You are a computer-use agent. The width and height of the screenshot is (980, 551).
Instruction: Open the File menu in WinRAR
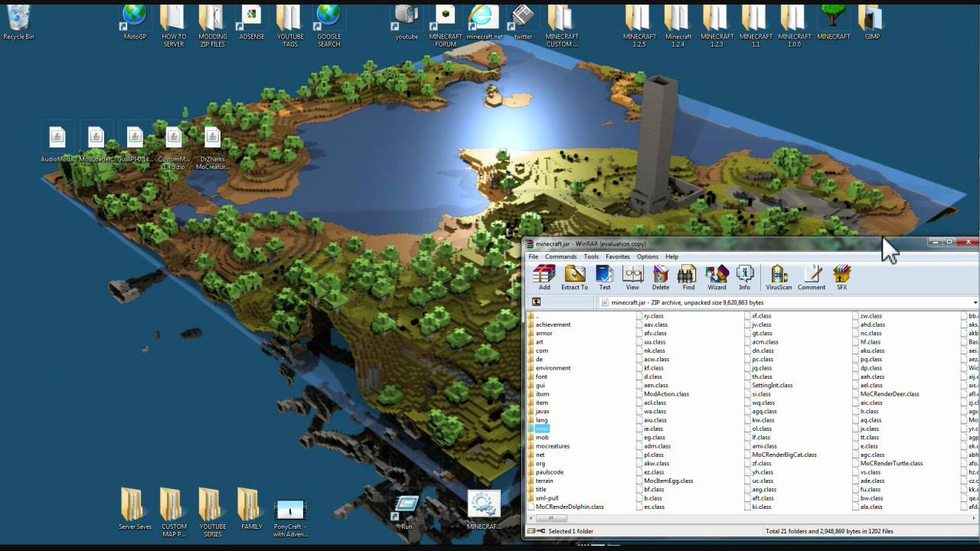pyautogui.click(x=533, y=257)
